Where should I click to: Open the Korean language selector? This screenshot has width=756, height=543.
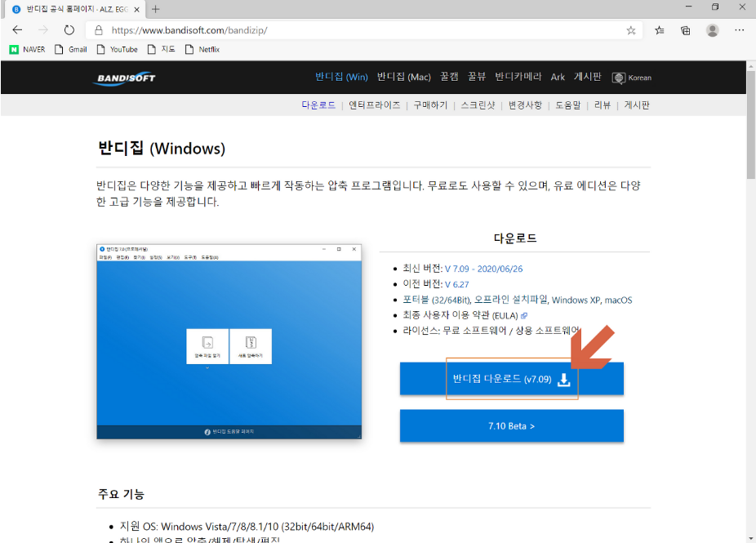(x=632, y=78)
